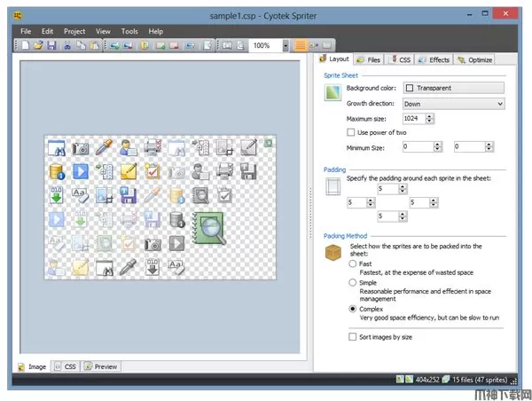The width and height of the screenshot is (532, 401).
Task: Click the Save floppy disk icon
Action: pos(51,45)
